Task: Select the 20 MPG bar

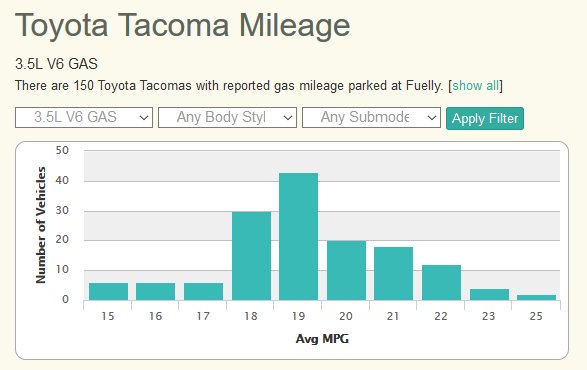Action: 346,270
